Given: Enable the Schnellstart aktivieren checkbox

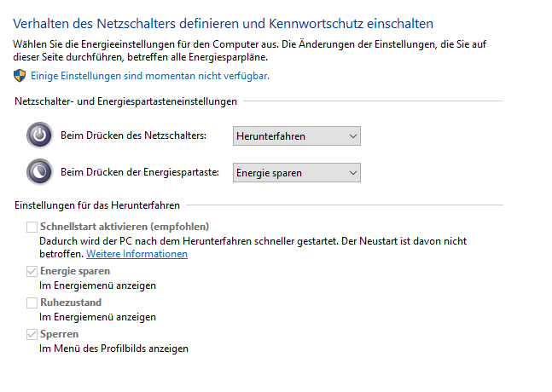Looking at the screenshot, I should [32, 227].
